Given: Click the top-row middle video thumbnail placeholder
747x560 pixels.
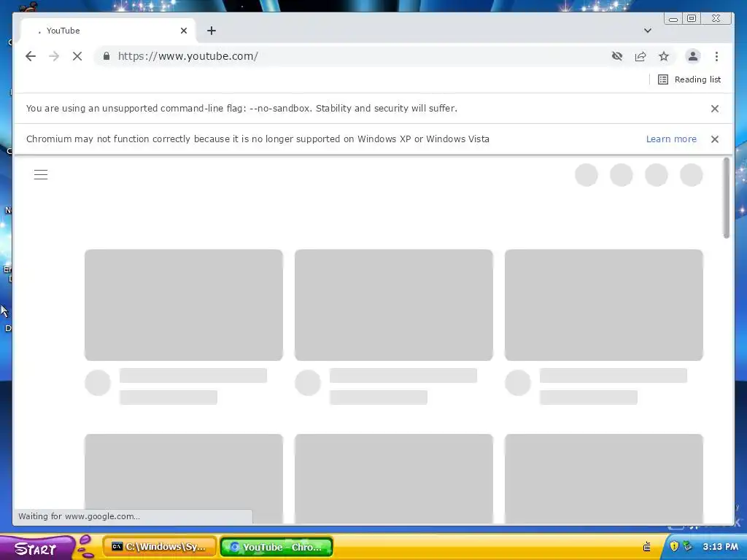Looking at the screenshot, I should (x=393, y=305).
